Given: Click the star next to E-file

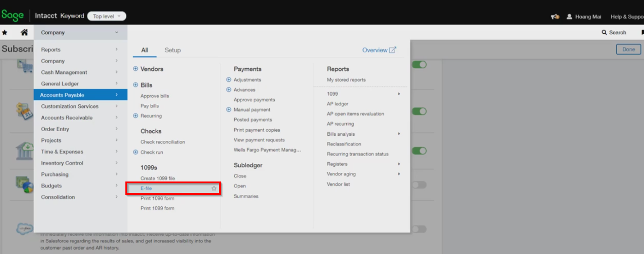Looking at the screenshot, I should point(214,188).
